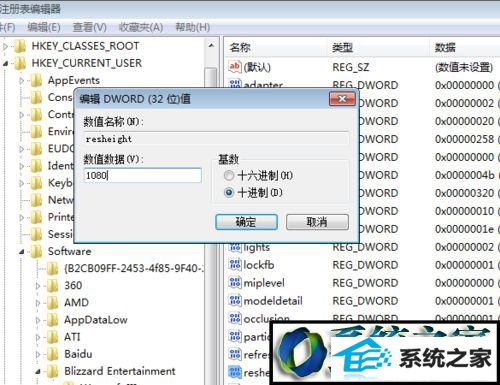Select the modeldetail value name
Image resolution: width=500 pixels, height=385 pixels.
pyautogui.click(x=273, y=301)
